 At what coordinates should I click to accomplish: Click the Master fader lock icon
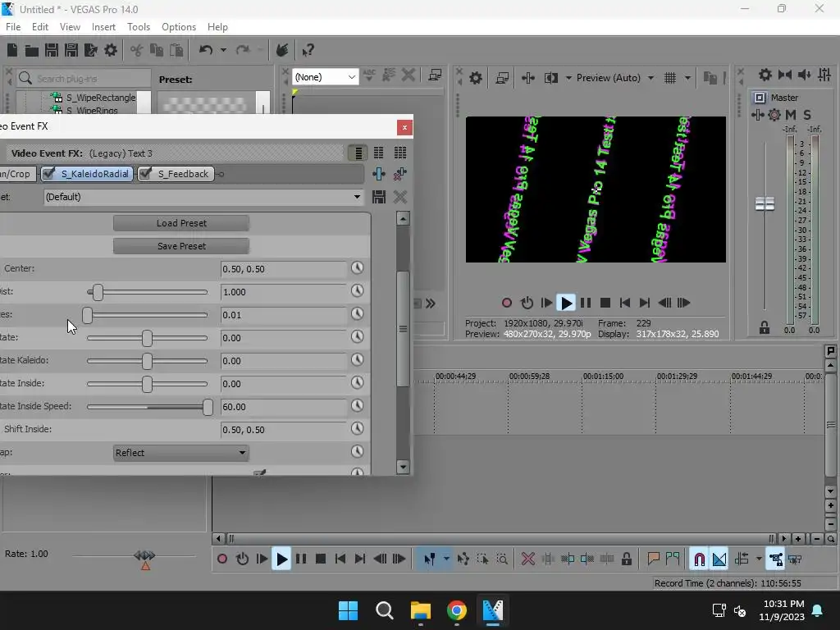[x=765, y=328]
